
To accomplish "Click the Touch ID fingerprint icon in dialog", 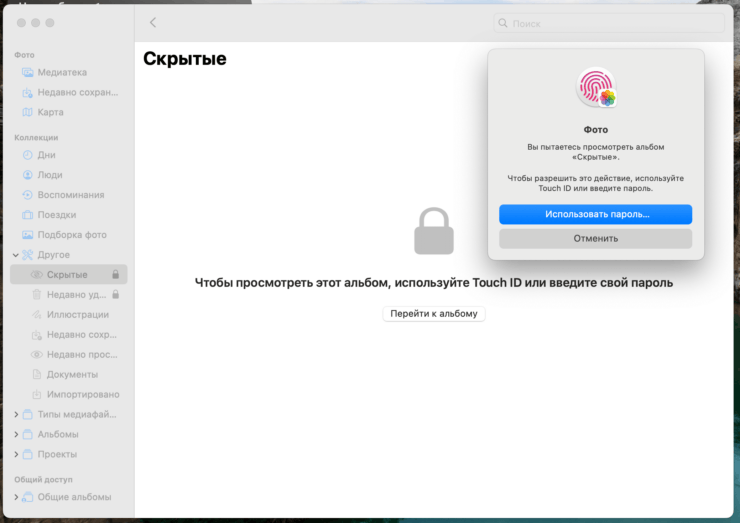I will click(x=596, y=87).
